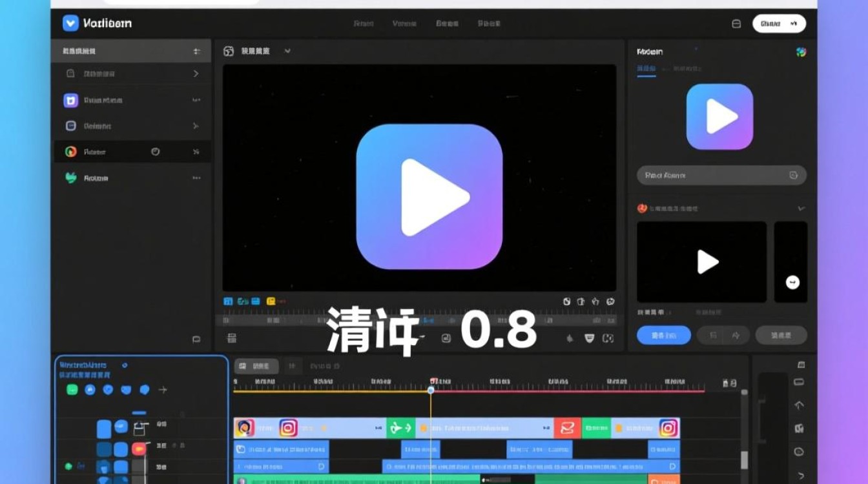The height and width of the screenshot is (484, 868).
Task: Open the dropdown chevron beside the preview title
Action: tap(287, 50)
